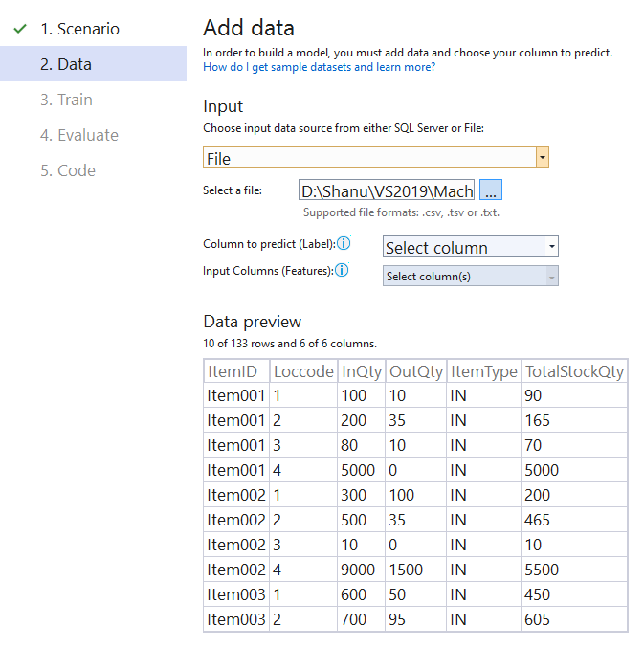Open sample datasets and learn more link

319,67
